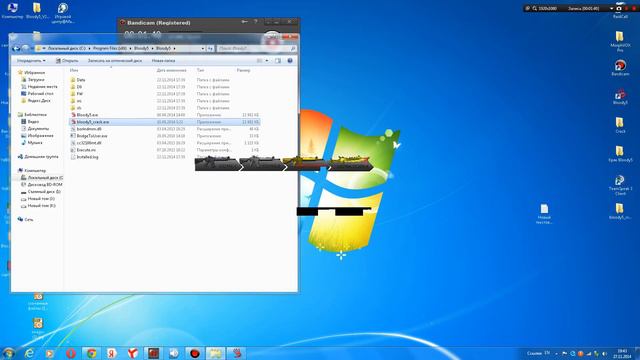Switch to the Explorer folder taskbar button
Image resolution: width=640 pixels, height=360 pixels.
[215, 353]
